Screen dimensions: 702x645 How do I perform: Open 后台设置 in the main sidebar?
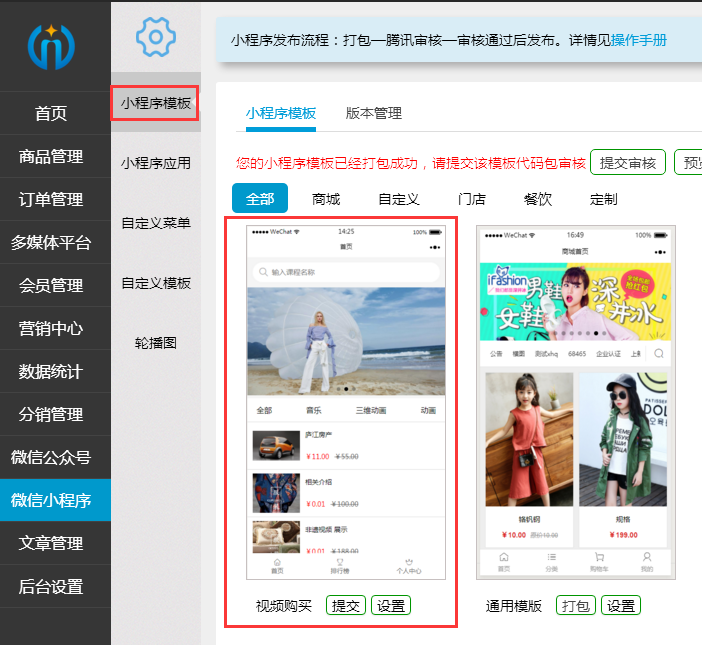51,587
